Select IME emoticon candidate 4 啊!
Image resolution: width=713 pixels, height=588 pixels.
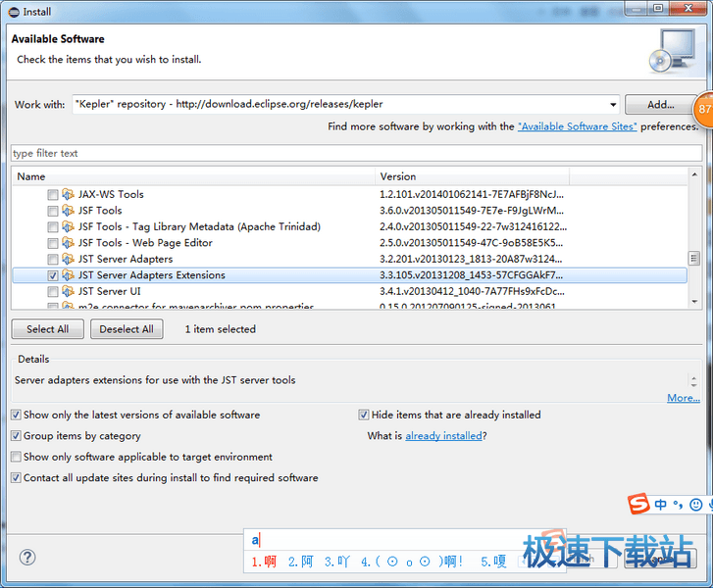coord(412,562)
